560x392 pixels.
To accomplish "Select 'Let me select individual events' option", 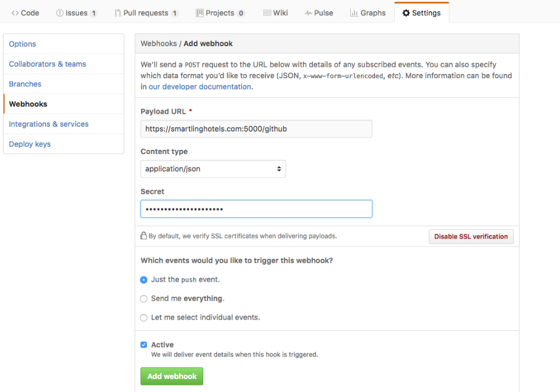I will [143, 317].
